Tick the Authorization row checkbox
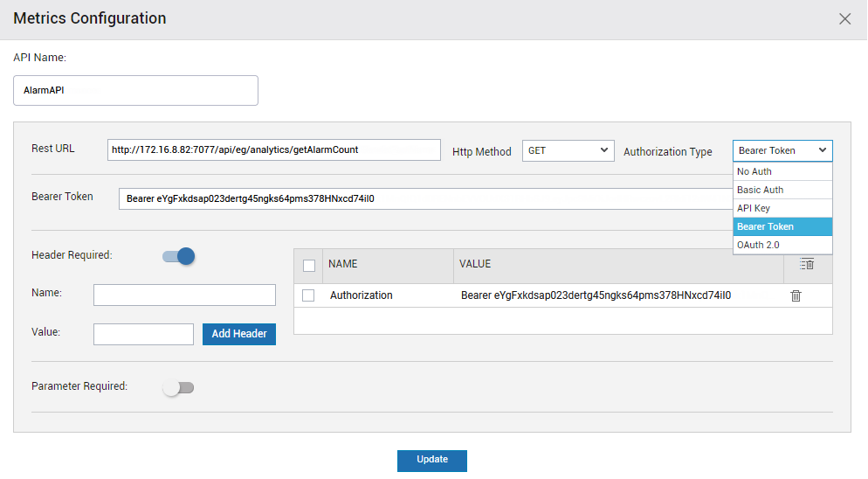Screen dimensions: 868x479 (308, 295)
